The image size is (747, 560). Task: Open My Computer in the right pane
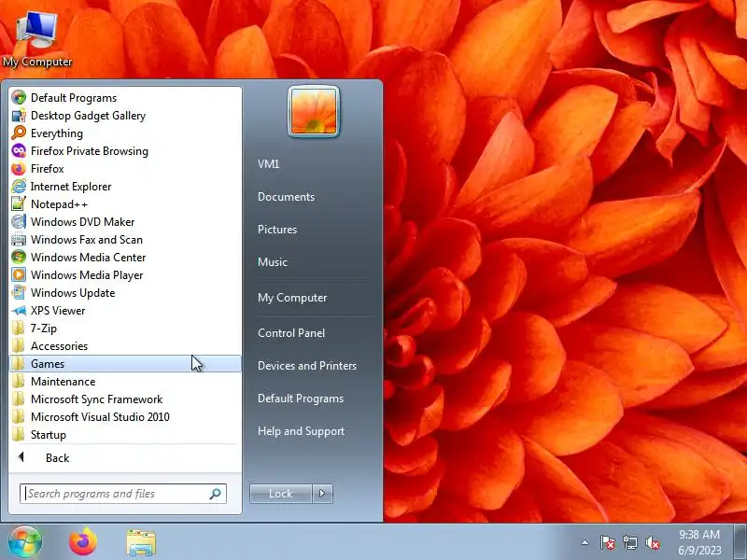[292, 298]
